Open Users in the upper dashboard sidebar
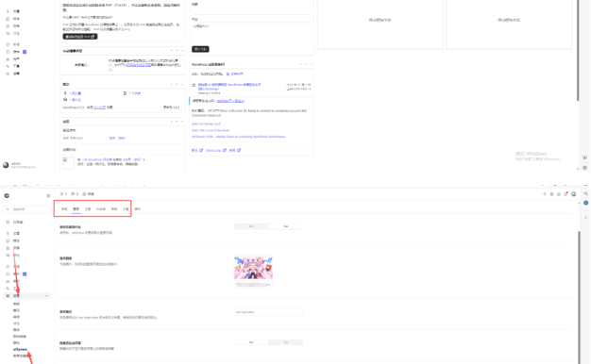This screenshot has height=364, width=591. (x=16, y=59)
